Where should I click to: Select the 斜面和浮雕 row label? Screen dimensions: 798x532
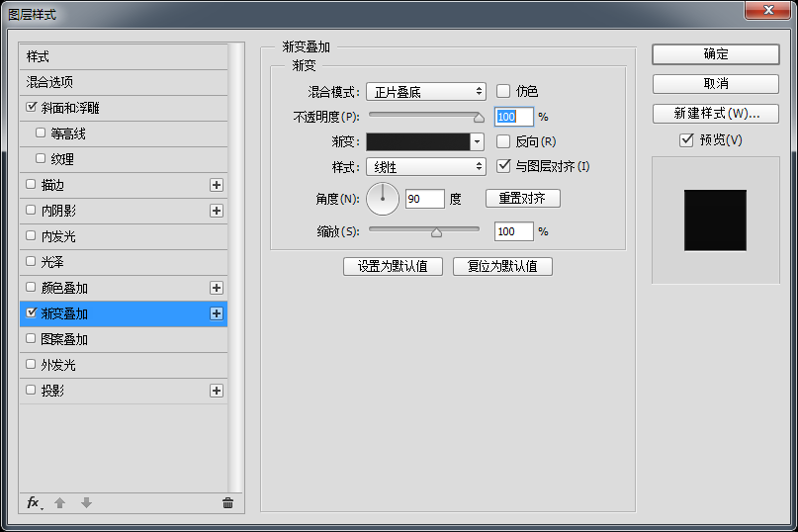coord(70,108)
